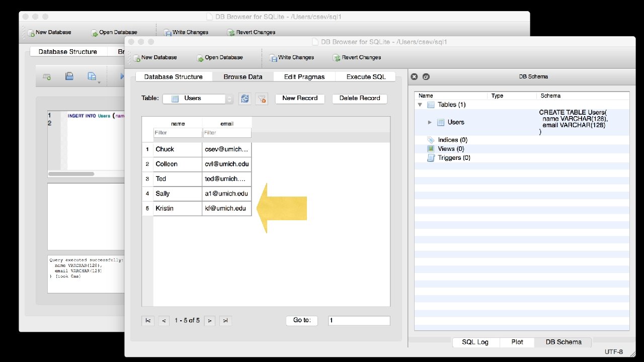Click the New Record button
This screenshot has width=644, height=362.
(300, 99)
